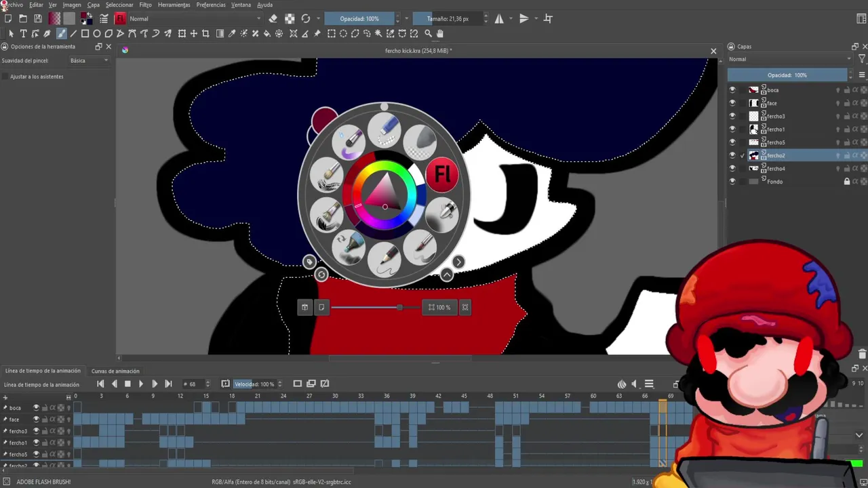Click the hue ring in popup palette
The height and width of the screenshot is (488, 868).
point(384,164)
